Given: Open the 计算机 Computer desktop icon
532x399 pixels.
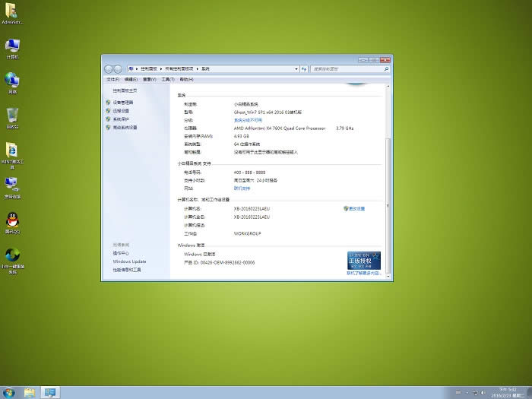Looking at the screenshot, I should pyautogui.click(x=12, y=46).
